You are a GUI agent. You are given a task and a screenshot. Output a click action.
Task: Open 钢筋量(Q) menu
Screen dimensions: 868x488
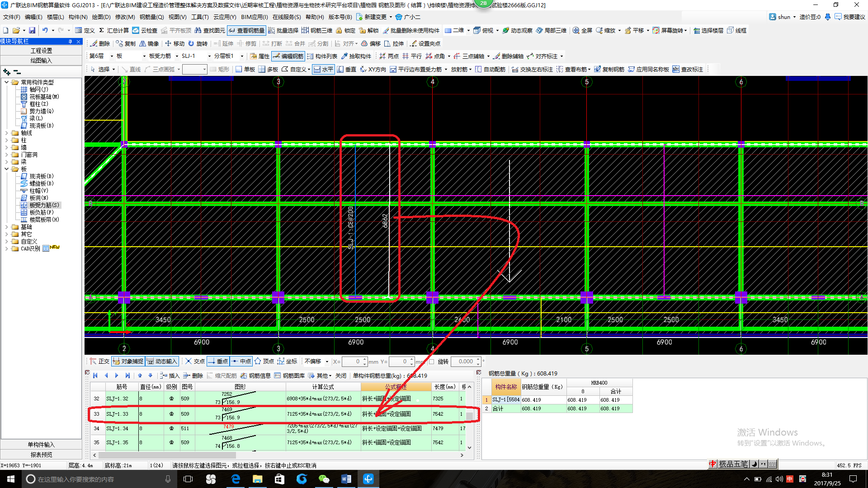151,17
